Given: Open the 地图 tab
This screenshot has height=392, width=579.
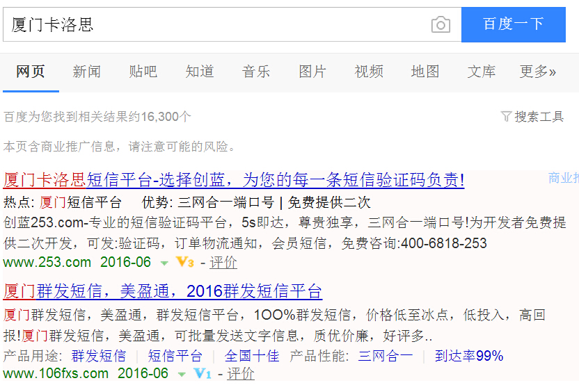Looking at the screenshot, I should click(x=425, y=72).
